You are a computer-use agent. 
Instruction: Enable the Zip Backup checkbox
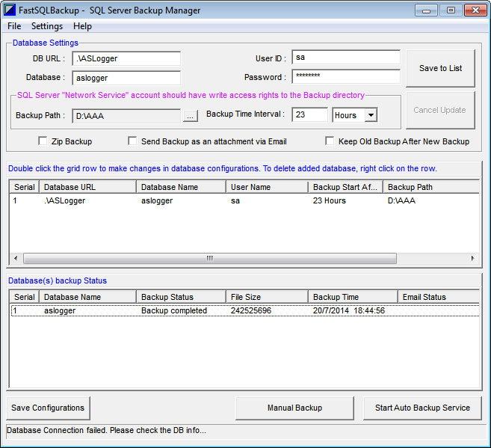pyautogui.click(x=43, y=141)
